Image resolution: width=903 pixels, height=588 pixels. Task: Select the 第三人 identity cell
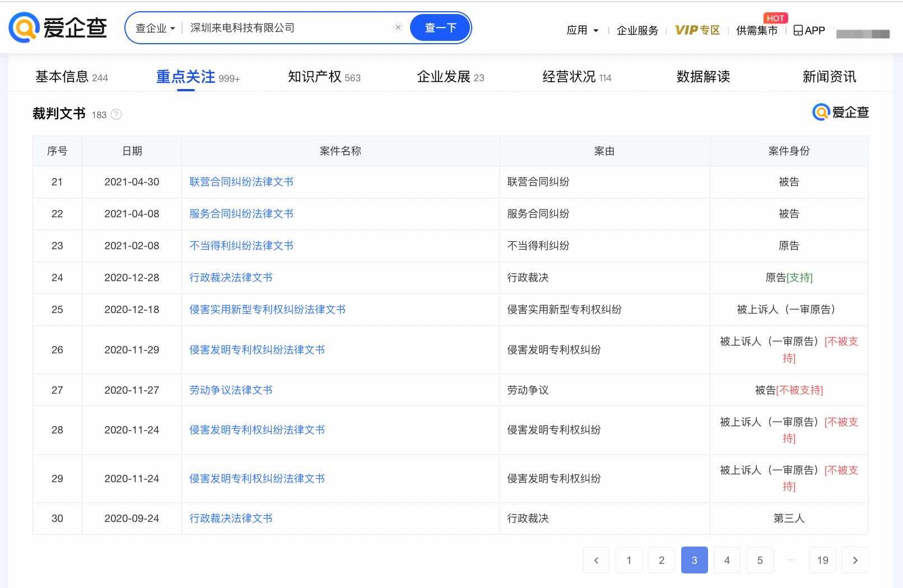[x=789, y=519]
